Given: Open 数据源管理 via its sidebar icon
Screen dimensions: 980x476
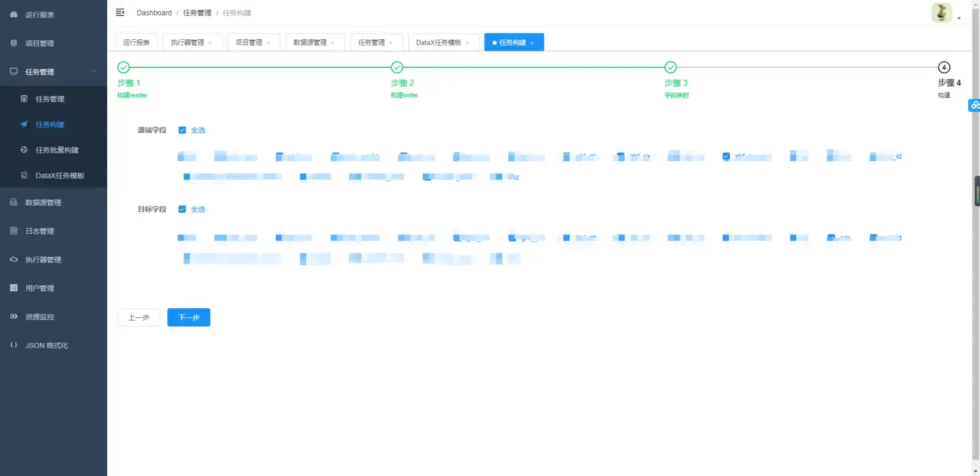Looking at the screenshot, I should click(x=14, y=202).
